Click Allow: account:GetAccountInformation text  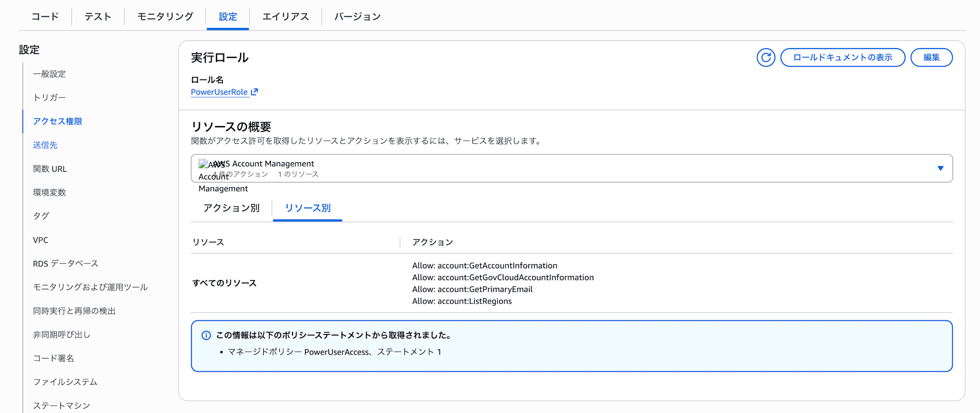click(485, 265)
